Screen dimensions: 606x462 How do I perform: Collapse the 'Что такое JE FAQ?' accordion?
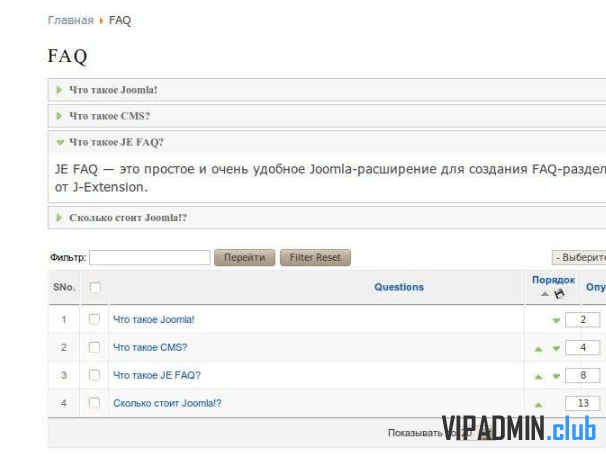point(327,142)
